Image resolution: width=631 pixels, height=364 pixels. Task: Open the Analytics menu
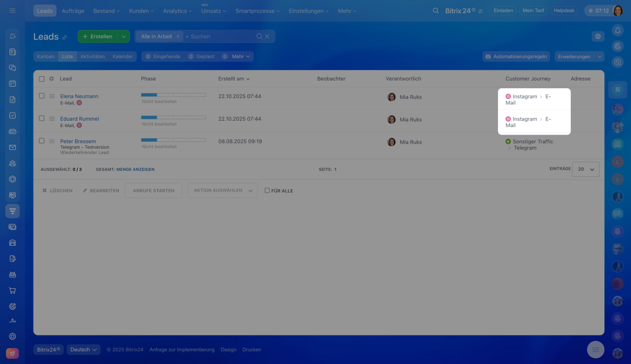pyautogui.click(x=178, y=11)
